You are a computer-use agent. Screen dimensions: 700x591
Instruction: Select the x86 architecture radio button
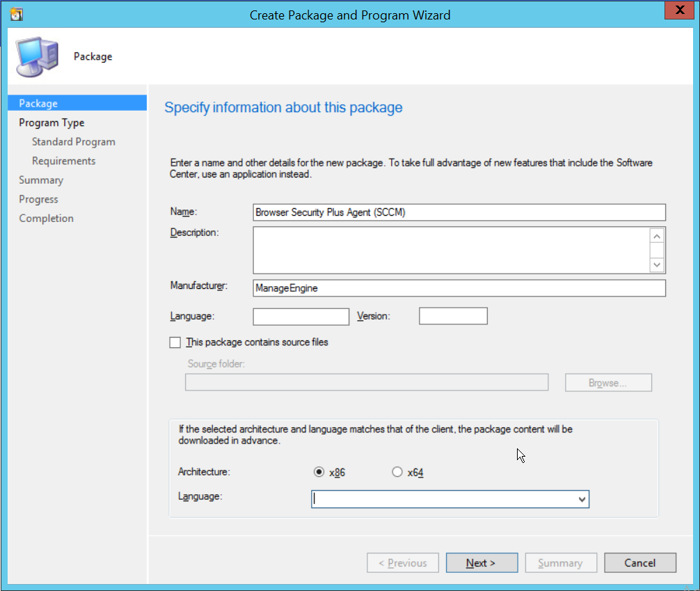point(319,472)
